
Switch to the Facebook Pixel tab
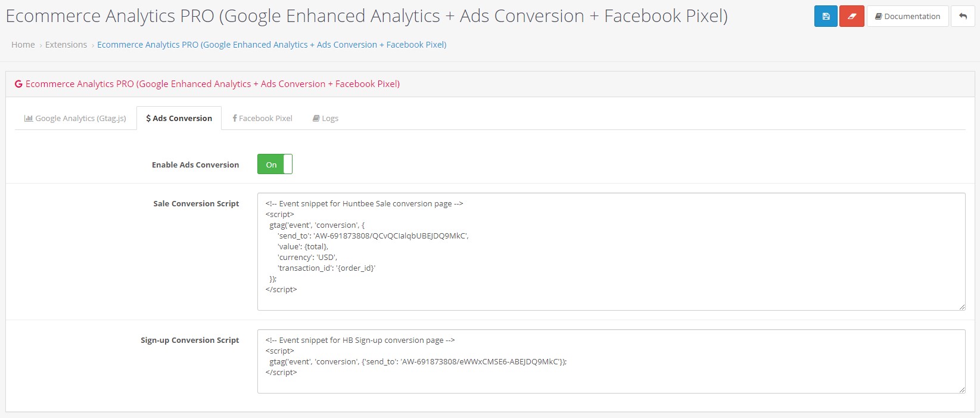tap(262, 118)
